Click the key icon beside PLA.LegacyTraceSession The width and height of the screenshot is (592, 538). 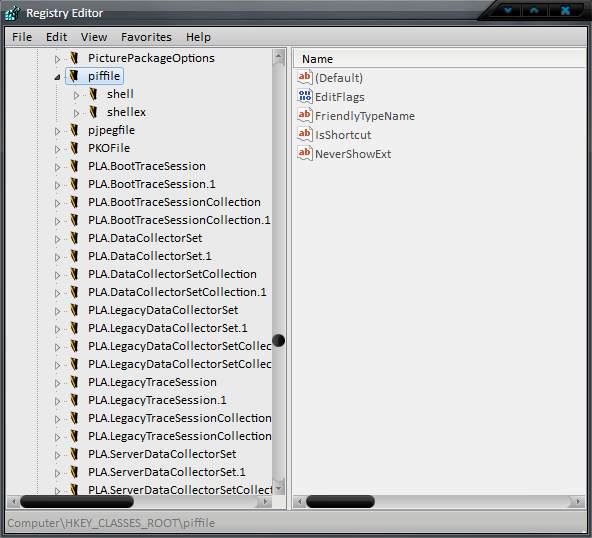(74, 382)
